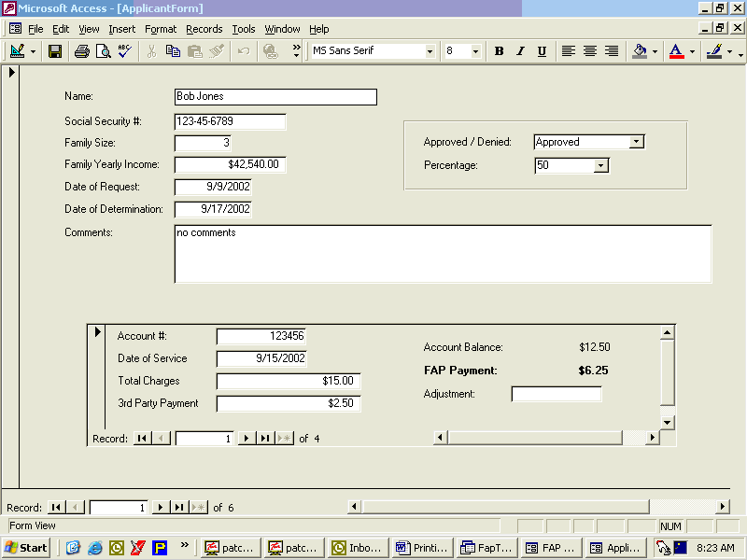Click the Print icon
The height and width of the screenshot is (560, 747).
pos(81,51)
